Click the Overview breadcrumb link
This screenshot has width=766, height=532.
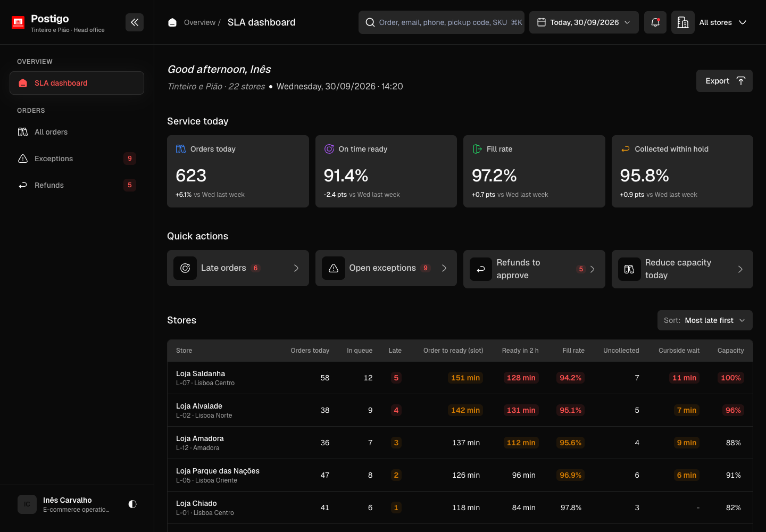[x=199, y=22]
